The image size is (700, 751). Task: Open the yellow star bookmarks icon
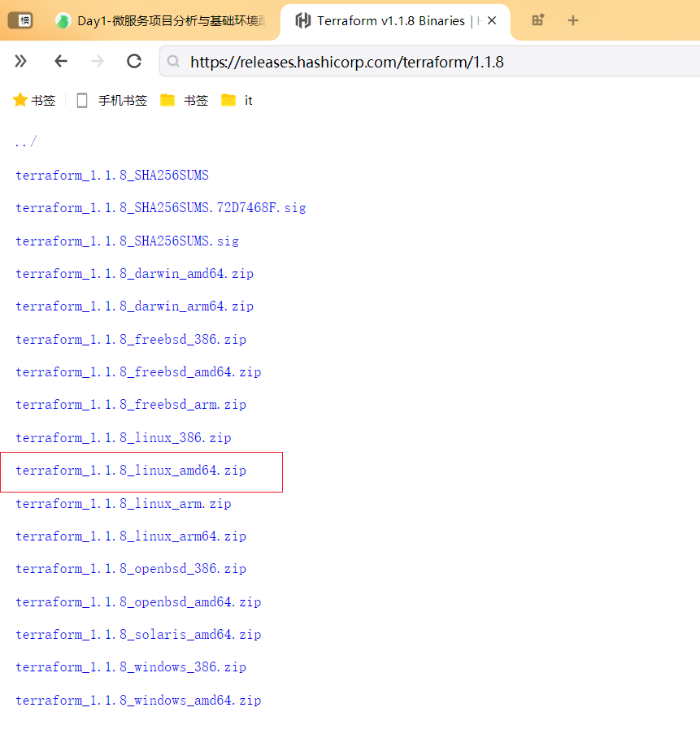(20, 100)
